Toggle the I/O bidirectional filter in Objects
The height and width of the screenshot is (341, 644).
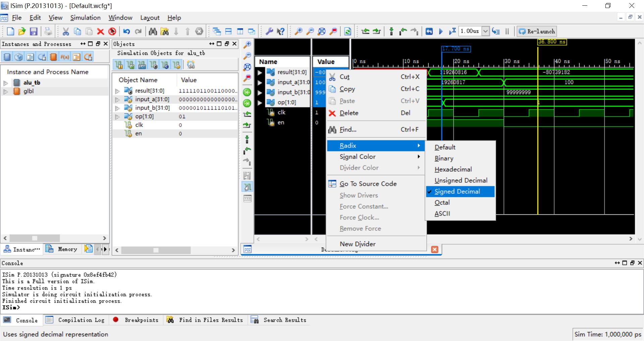[142, 65]
